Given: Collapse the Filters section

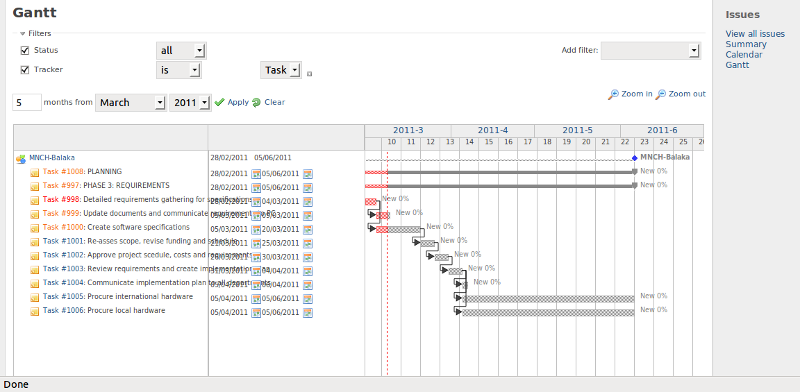Looking at the screenshot, I should click(x=36, y=34).
